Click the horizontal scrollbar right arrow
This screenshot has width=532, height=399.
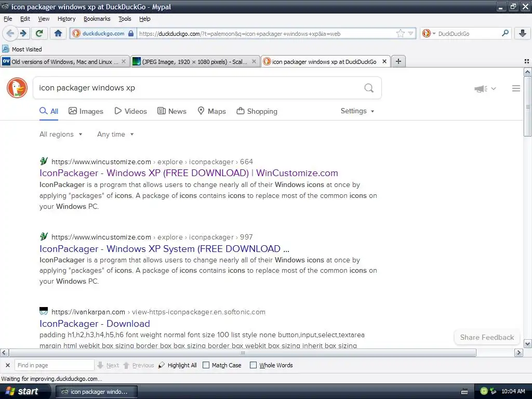(x=519, y=353)
